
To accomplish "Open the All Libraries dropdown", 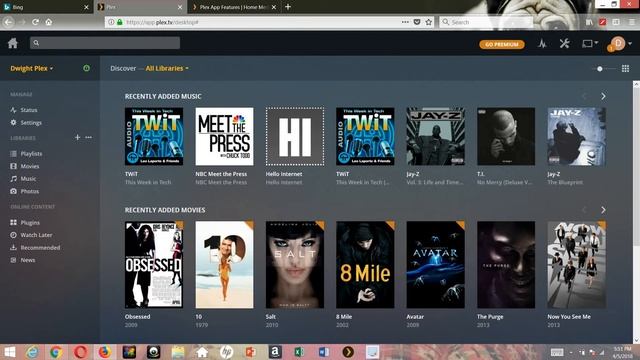I will click(x=167, y=68).
